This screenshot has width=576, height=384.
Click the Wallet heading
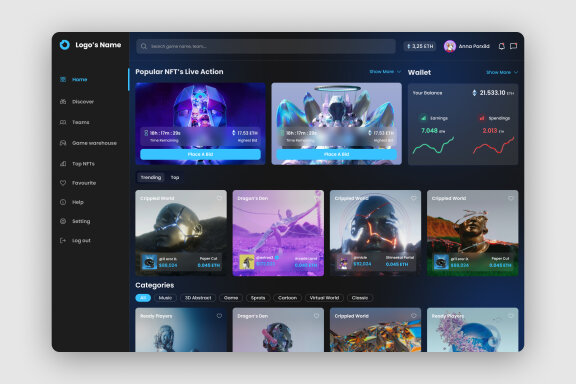point(419,72)
